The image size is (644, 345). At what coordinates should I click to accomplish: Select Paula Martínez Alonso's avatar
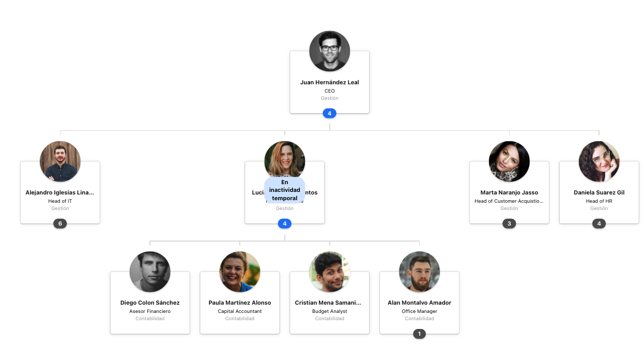point(240,272)
